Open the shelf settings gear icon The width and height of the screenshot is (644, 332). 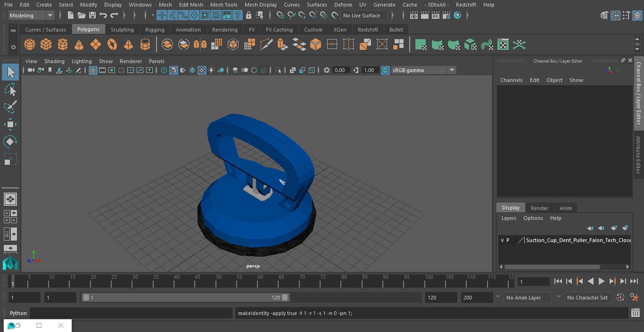click(13, 47)
